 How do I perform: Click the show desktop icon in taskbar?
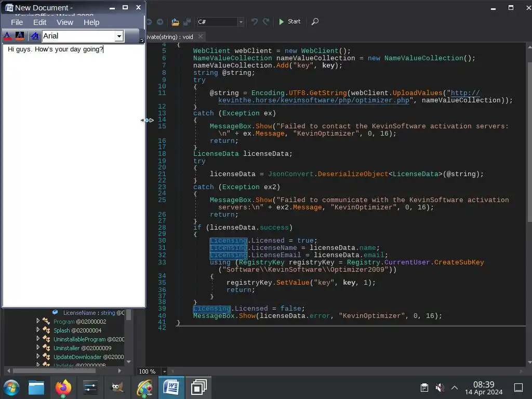tap(518, 388)
